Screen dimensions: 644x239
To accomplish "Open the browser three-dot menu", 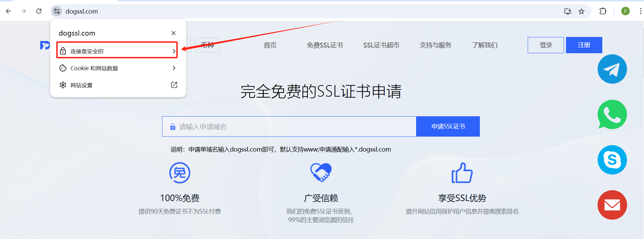I will pyautogui.click(x=640, y=11).
